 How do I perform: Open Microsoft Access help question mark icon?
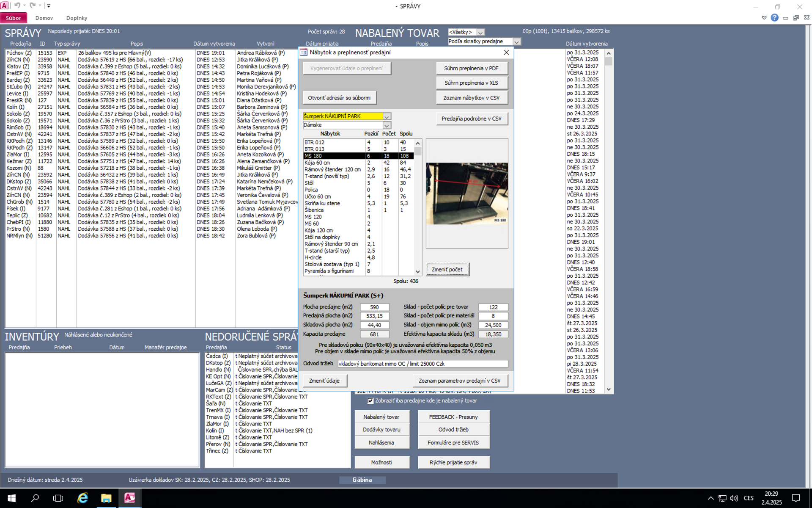coord(774,18)
